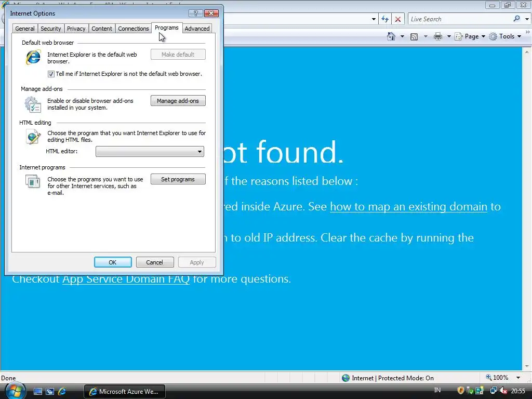Click the Page menu icon
532x399 pixels.
point(458,36)
